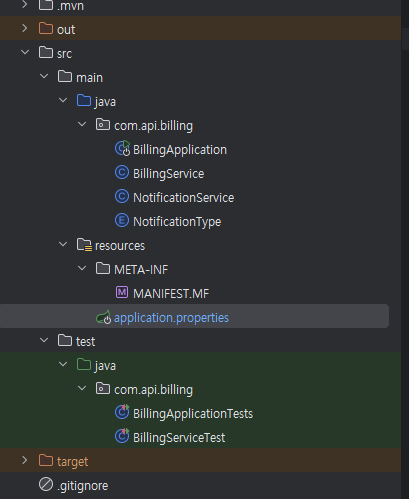Expand the .mvn folder chevron

tap(25, 4)
